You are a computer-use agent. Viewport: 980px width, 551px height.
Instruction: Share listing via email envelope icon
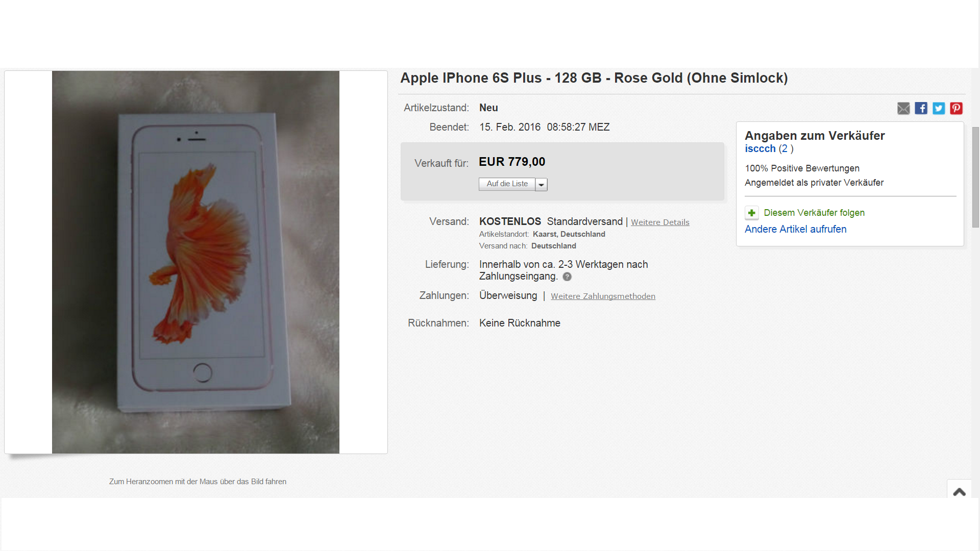[x=903, y=108]
